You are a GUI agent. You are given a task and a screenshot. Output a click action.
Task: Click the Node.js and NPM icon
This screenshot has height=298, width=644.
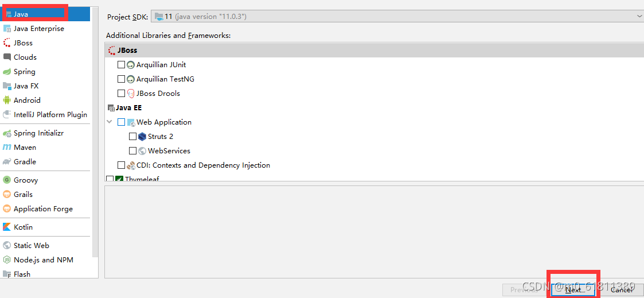6,260
